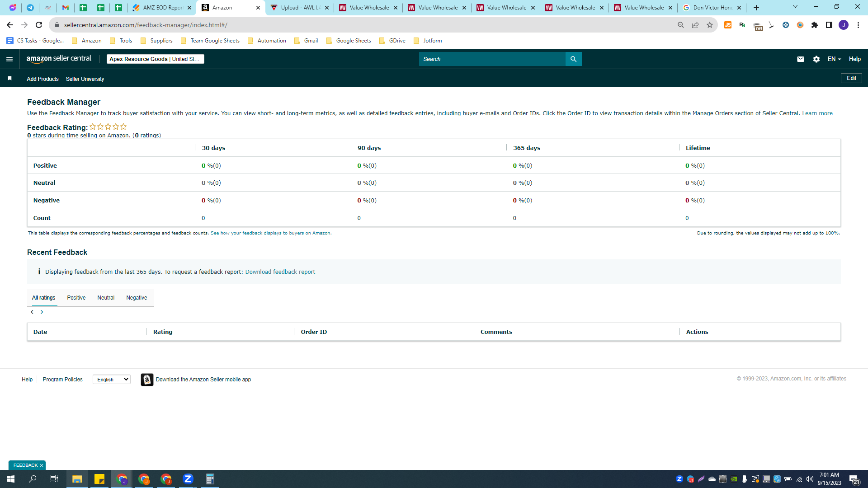Screen dimensions: 868x488
Task: Open the buyer messages envelope icon
Action: 801,59
